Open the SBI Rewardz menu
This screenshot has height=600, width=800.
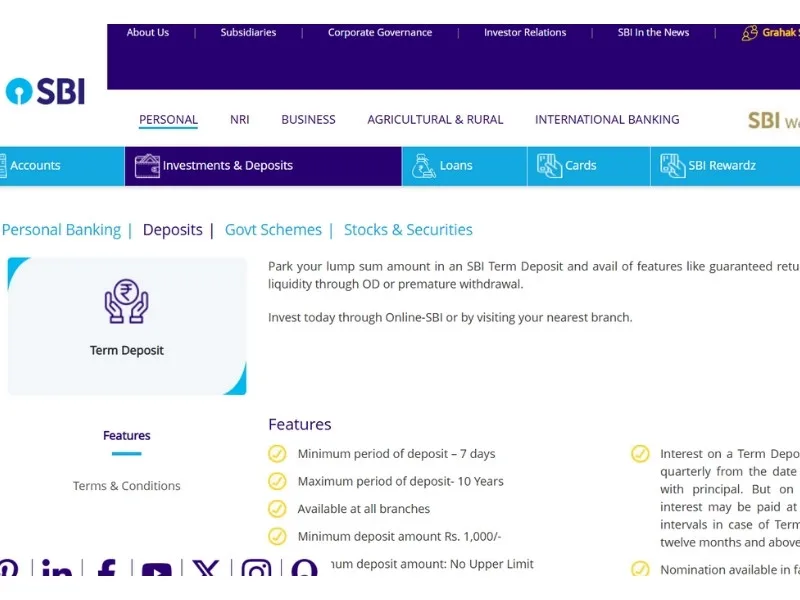coord(726,166)
